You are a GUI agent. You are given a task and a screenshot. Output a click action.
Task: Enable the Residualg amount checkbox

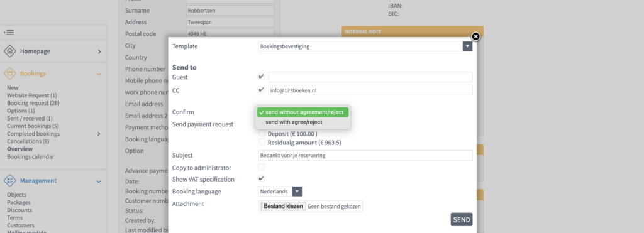tap(262, 142)
